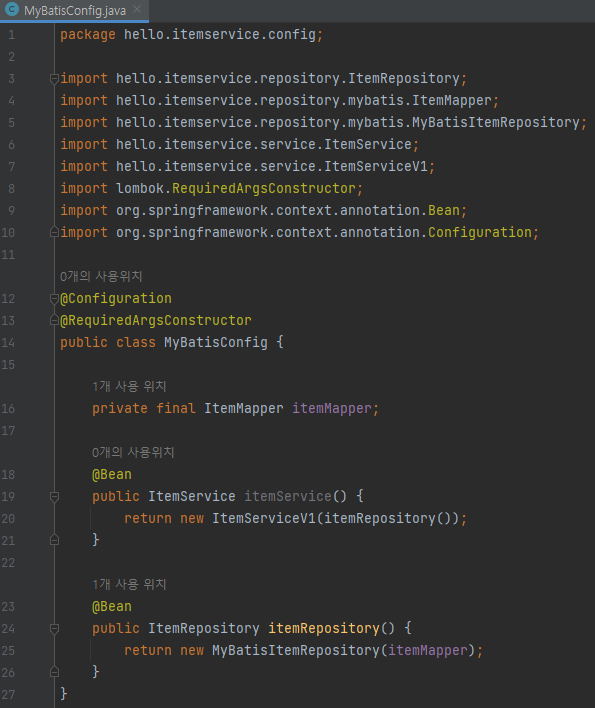
Task: Close the MyBatisConfig.java tab
Action: click(x=137, y=9)
